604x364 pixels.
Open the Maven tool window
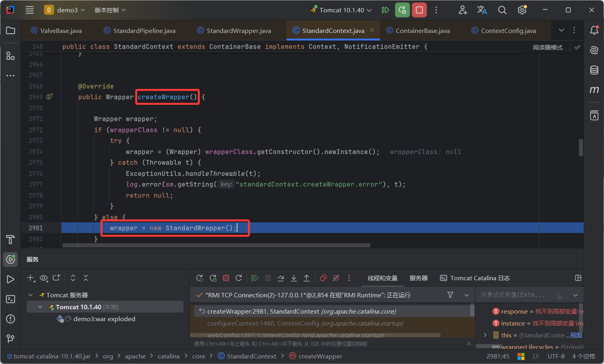click(x=594, y=90)
